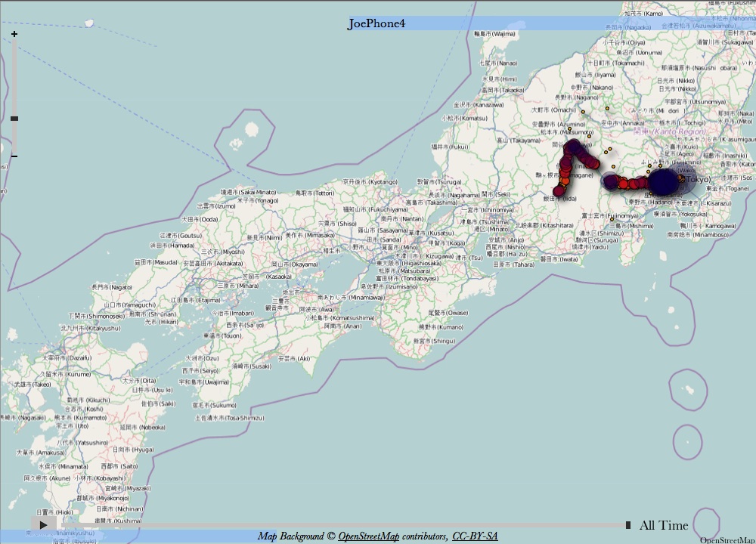Screen dimensions: 756x544
Task: Click the Yokosuka city label
Action: pyautogui.click(x=680, y=214)
